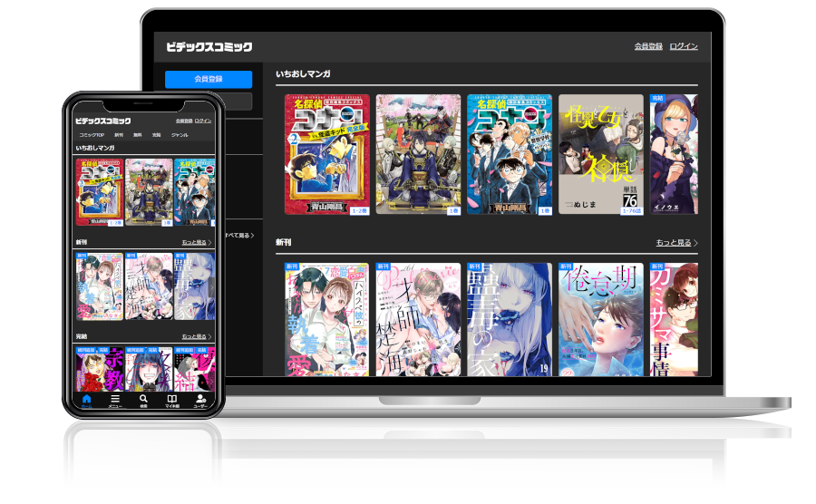Tap the 執着愛 cover on phone
The image size is (816, 504).
tap(100, 286)
